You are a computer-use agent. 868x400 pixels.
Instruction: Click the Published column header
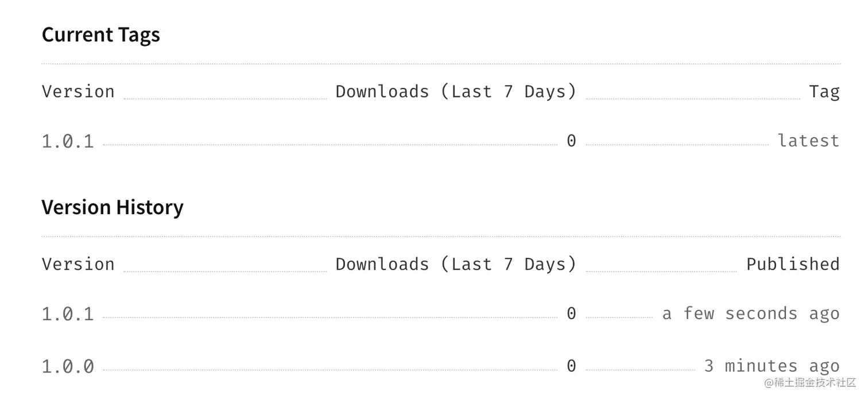tap(793, 265)
